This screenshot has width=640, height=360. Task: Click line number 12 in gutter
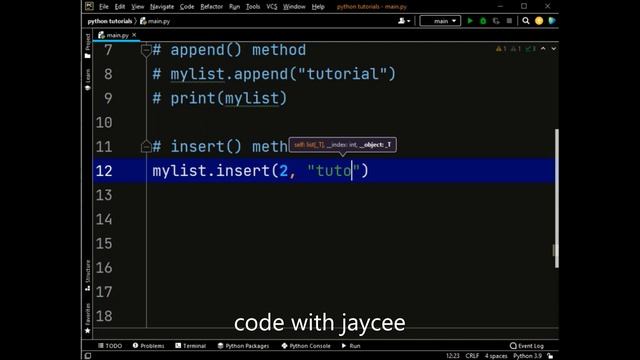point(104,171)
